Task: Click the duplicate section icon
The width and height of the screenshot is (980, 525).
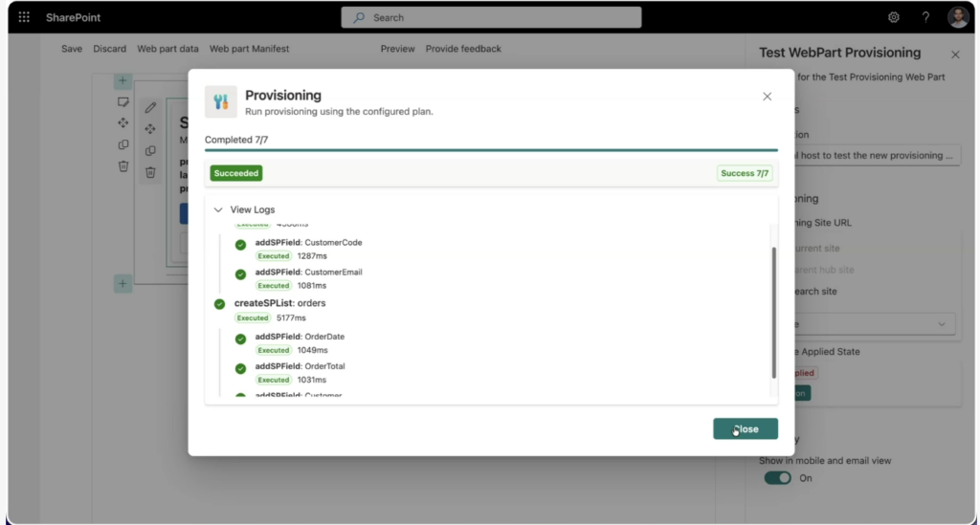Action: click(x=123, y=144)
